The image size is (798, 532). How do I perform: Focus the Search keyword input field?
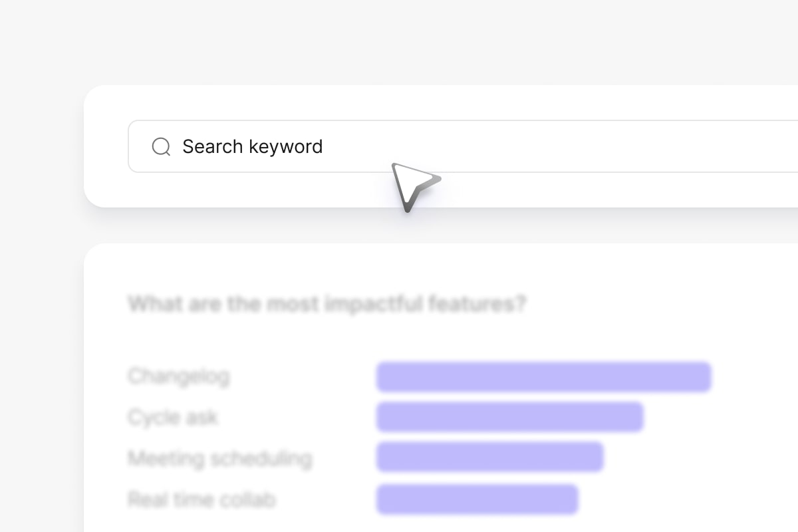465,146
